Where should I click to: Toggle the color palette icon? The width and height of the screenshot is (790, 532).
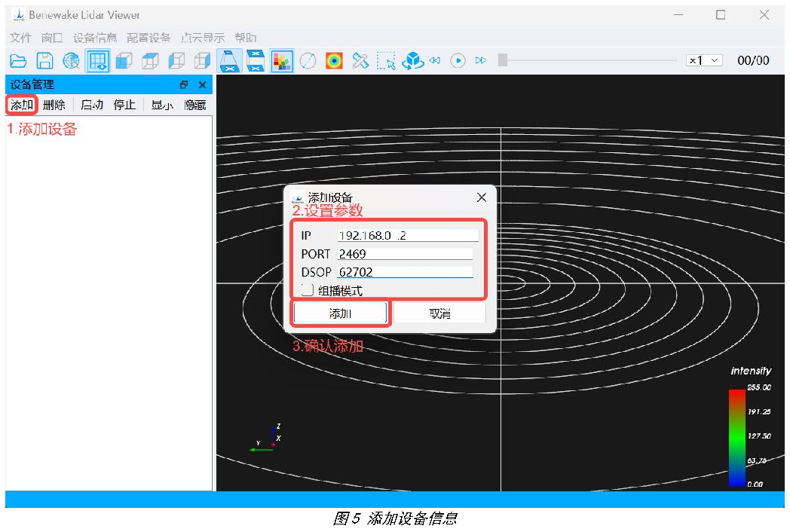coord(282,61)
